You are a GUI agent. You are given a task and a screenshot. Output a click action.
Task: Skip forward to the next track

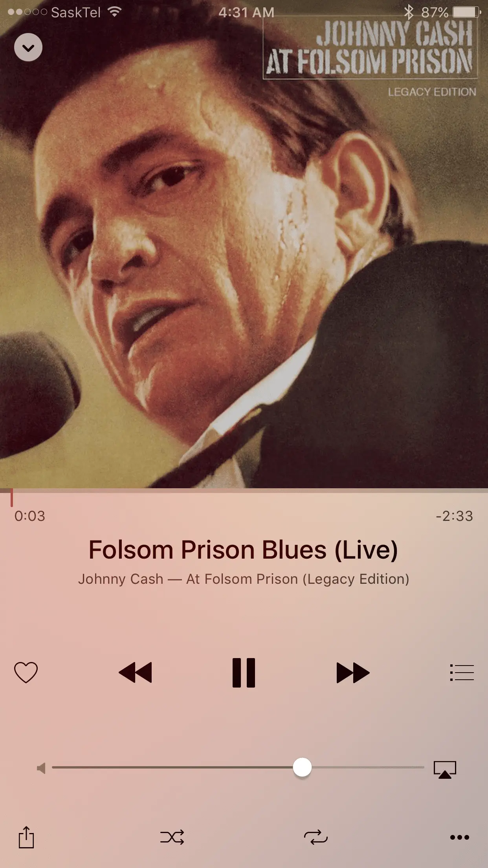353,672
